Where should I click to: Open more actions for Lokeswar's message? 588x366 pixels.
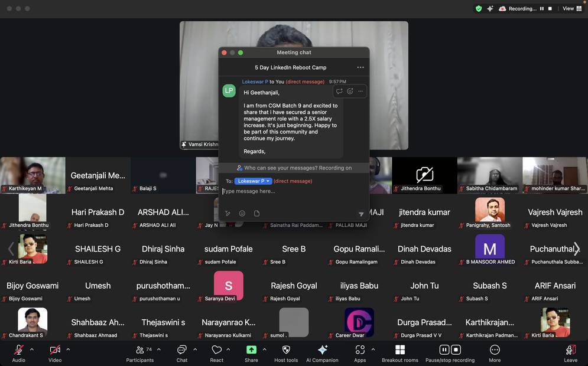coord(360,91)
